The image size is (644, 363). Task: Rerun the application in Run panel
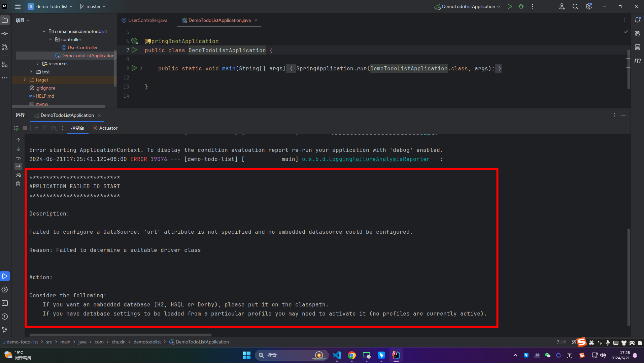(x=16, y=128)
